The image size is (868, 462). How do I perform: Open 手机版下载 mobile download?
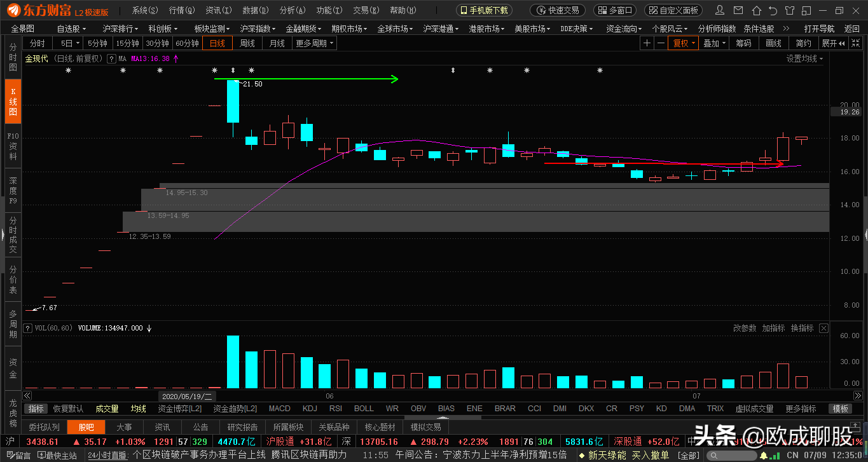coord(485,10)
